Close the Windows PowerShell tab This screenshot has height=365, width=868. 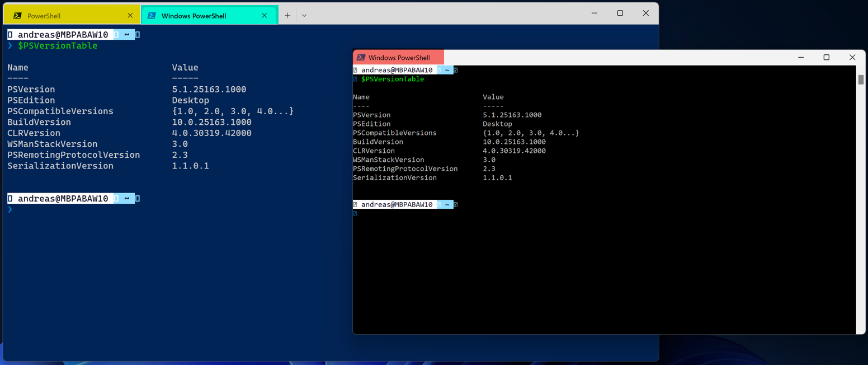(x=264, y=15)
